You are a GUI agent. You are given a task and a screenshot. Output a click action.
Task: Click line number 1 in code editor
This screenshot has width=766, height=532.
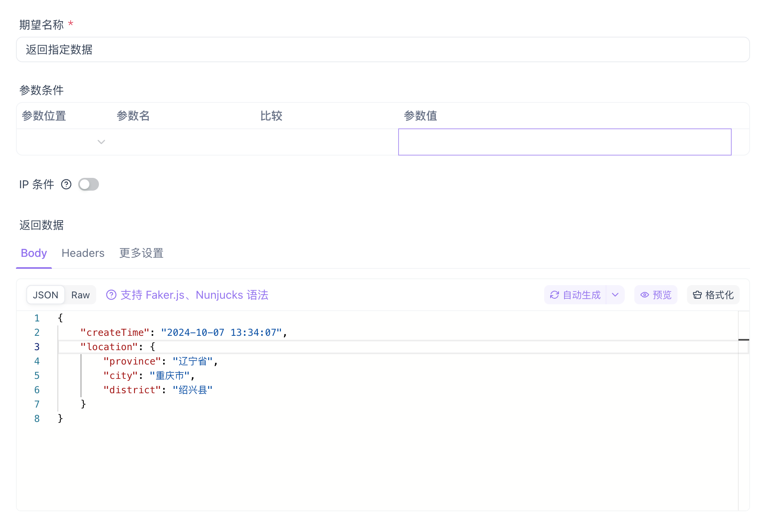tap(37, 318)
